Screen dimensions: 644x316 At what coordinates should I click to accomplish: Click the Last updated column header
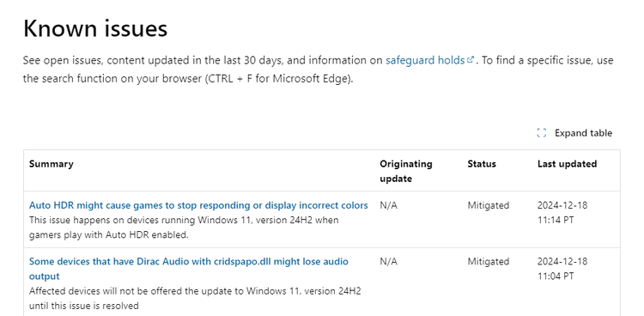[x=567, y=163]
